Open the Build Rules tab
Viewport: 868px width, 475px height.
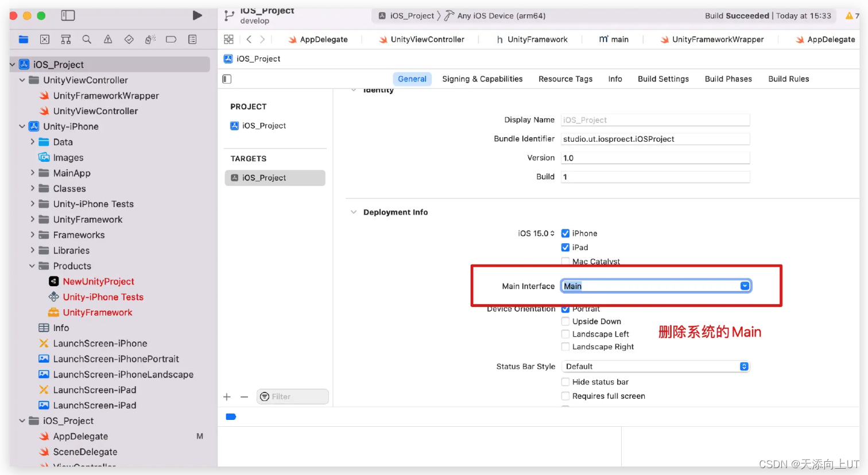click(788, 79)
